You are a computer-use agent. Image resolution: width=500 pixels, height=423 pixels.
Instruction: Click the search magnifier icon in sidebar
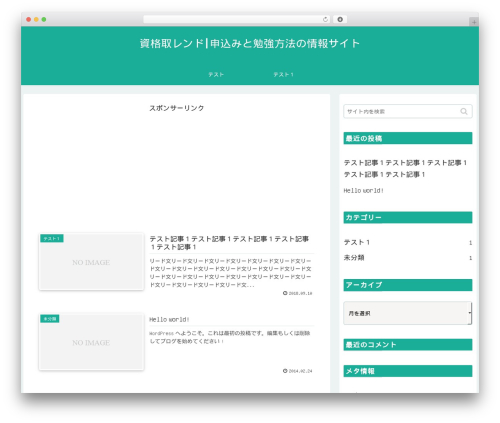pos(464,111)
